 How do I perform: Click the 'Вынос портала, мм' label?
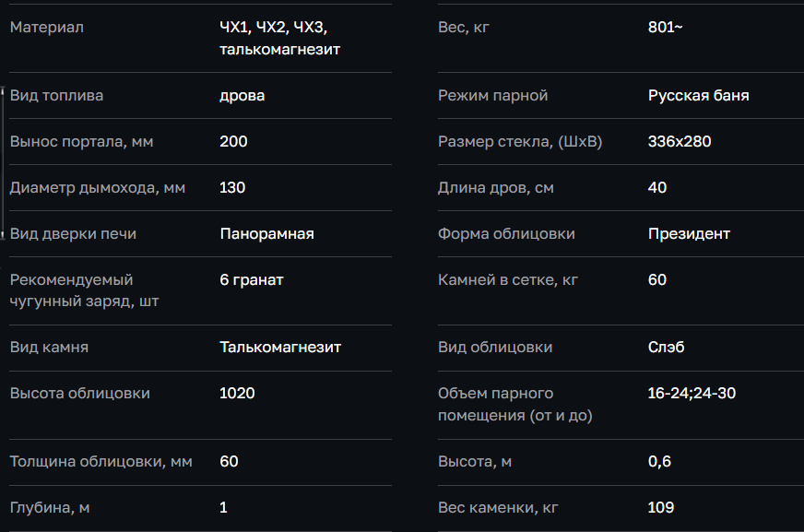81,142
